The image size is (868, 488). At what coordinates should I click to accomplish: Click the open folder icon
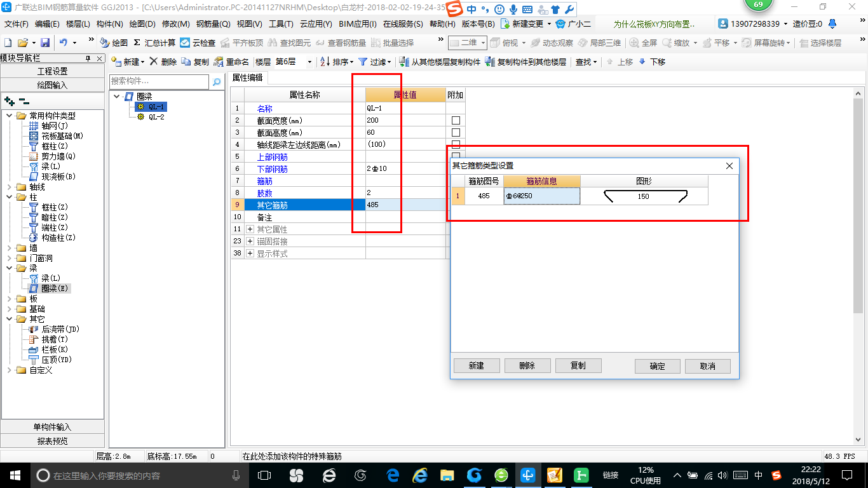pos(22,43)
